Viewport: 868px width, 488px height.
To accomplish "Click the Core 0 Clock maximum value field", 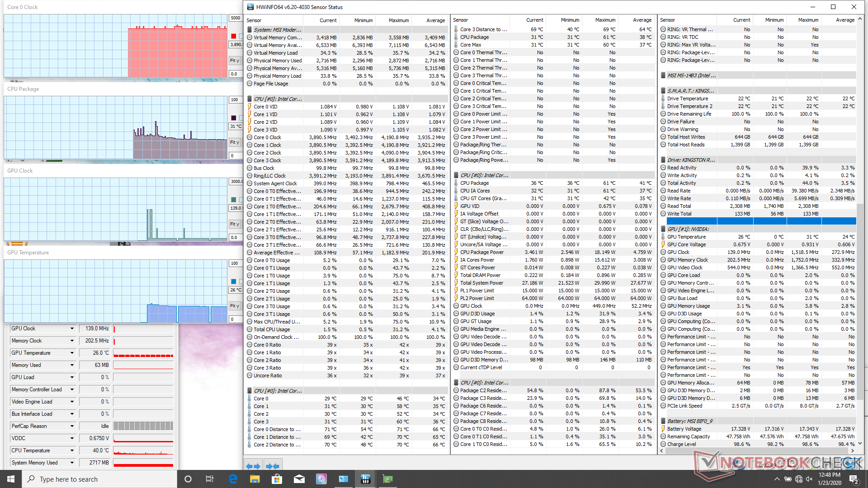I will (236, 18).
